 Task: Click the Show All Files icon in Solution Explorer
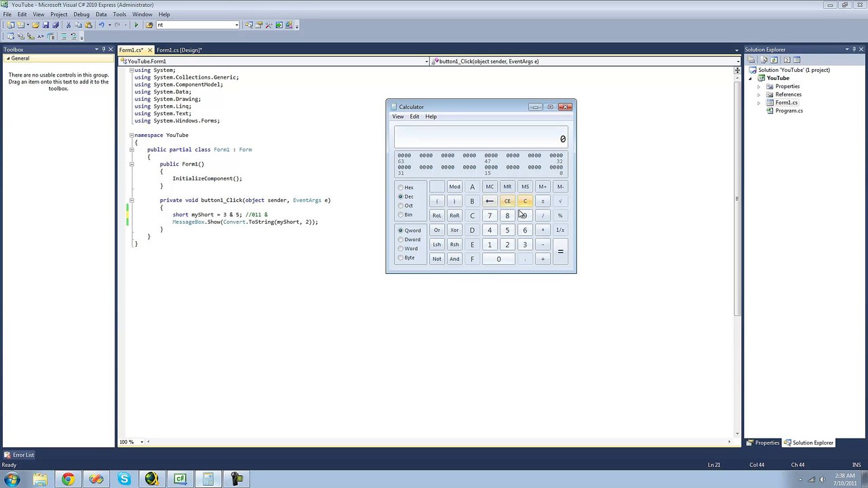pyautogui.click(x=764, y=60)
